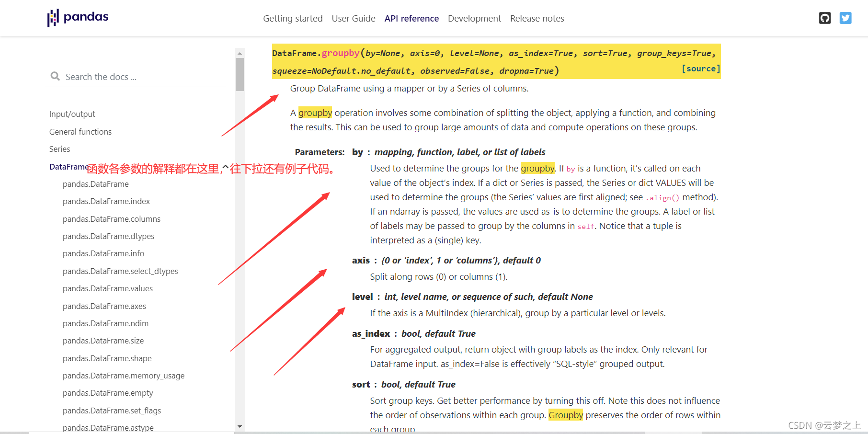The image size is (868, 434).
Task: Click the 'Parameters:' label
Action: tap(320, 152)
